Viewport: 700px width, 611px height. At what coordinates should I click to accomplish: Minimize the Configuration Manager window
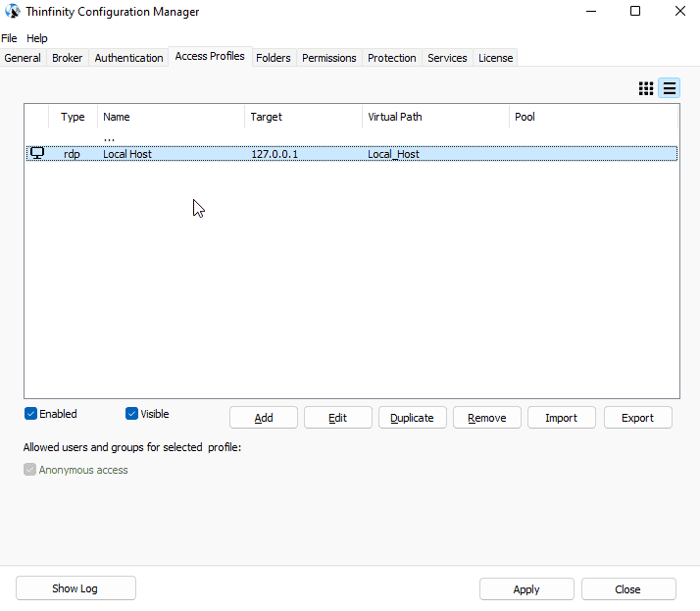591,11
